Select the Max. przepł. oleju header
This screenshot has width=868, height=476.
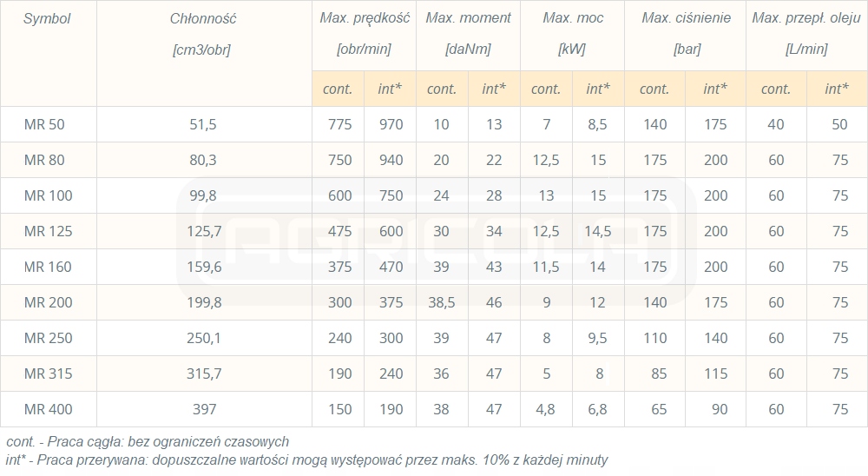(806, 18)
